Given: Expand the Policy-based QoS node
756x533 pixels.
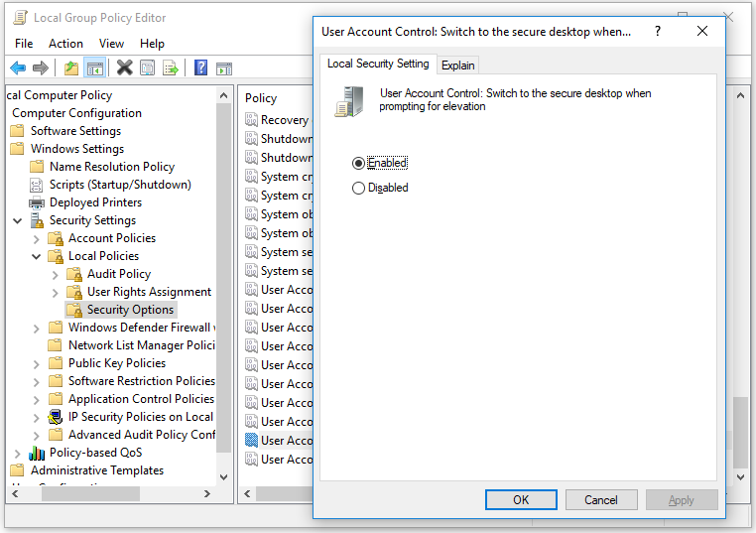Looking at the screenshot, I should [x=18, y=454].
